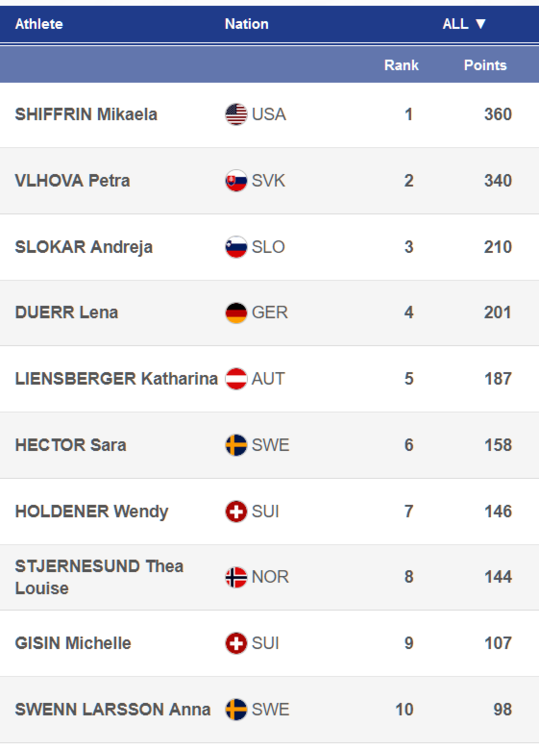Click HOLDENER Wendy athlete name
Screen dimensions: 539x750
point(91,511)
